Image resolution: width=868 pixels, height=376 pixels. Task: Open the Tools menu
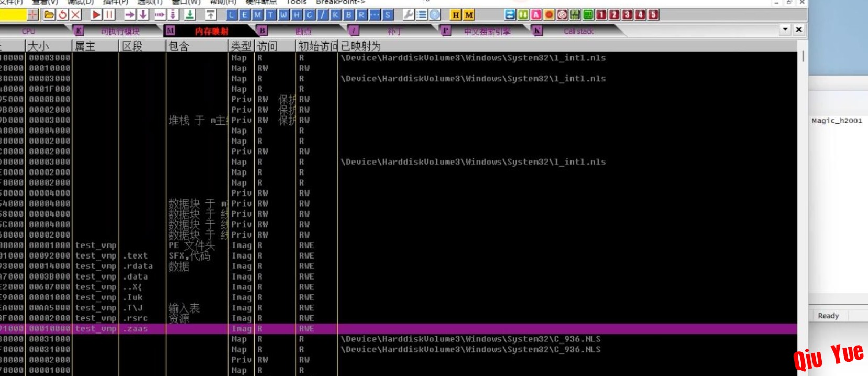coord(296,2)
